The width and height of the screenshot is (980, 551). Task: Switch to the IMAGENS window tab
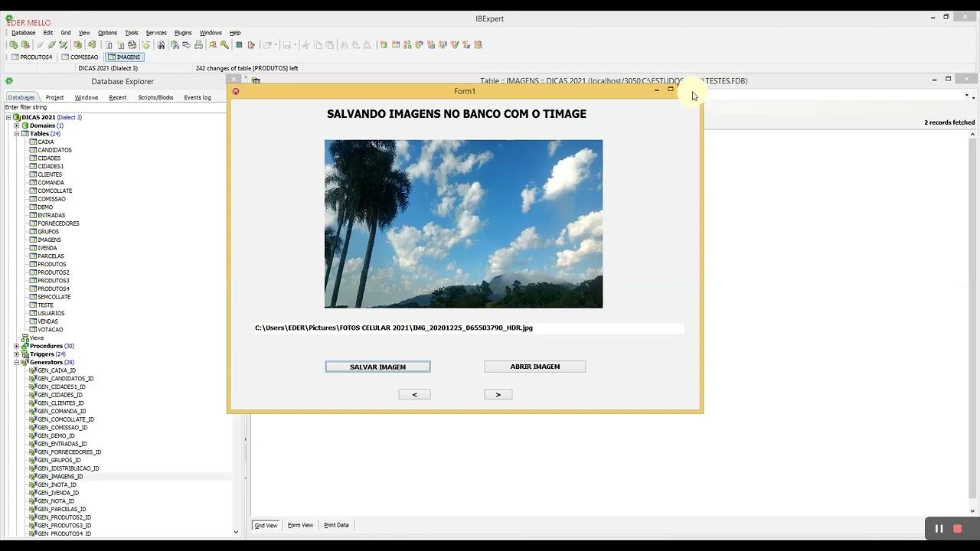[124, 57]
